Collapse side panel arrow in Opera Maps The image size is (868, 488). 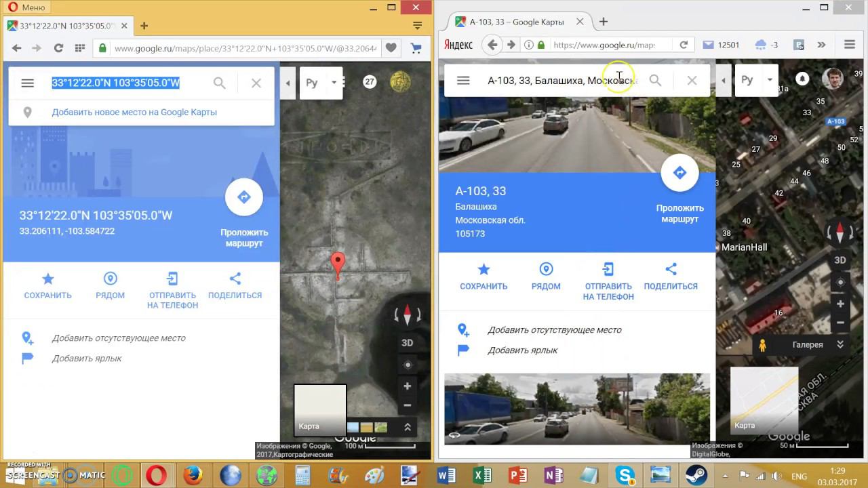click(x=288, y=83)
